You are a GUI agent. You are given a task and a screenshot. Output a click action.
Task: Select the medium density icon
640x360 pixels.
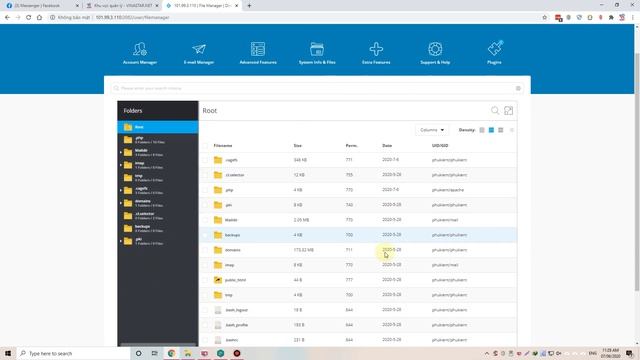point(491,130)
